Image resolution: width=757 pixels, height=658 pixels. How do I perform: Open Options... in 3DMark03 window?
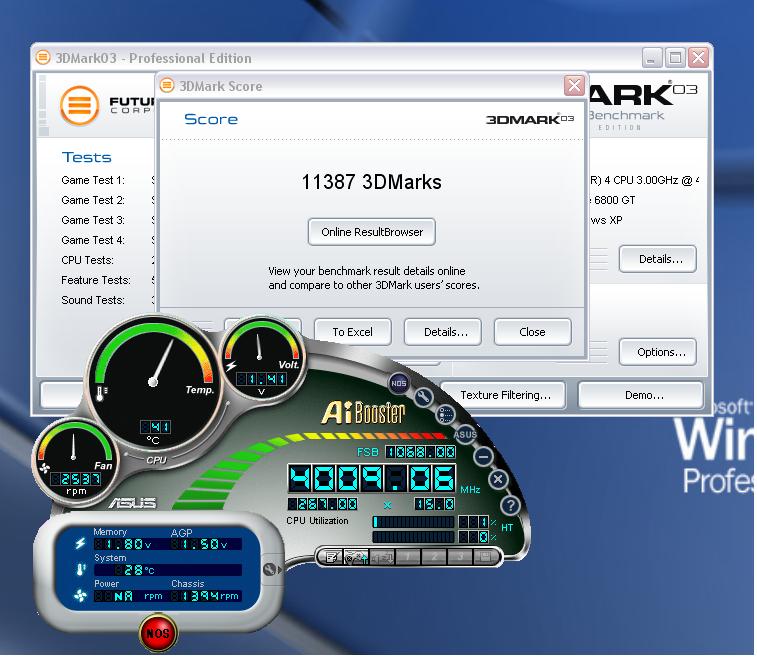pos(660,352)
